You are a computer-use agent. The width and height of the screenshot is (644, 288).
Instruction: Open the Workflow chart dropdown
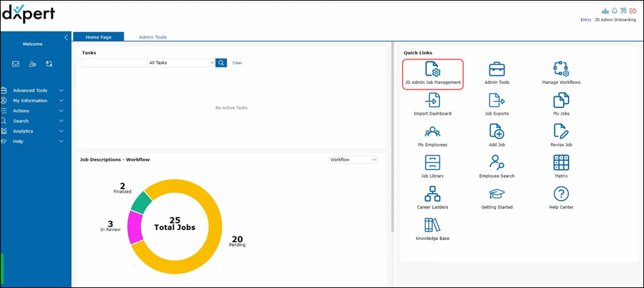[x=353, y=160]
